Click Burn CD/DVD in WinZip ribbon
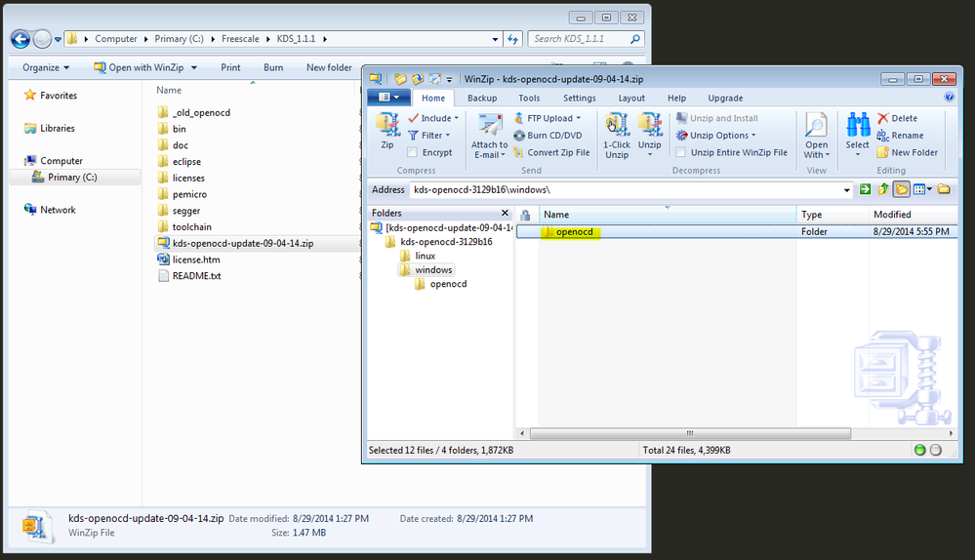This screenshot has height=560, width=975. [x=548, y=135]
